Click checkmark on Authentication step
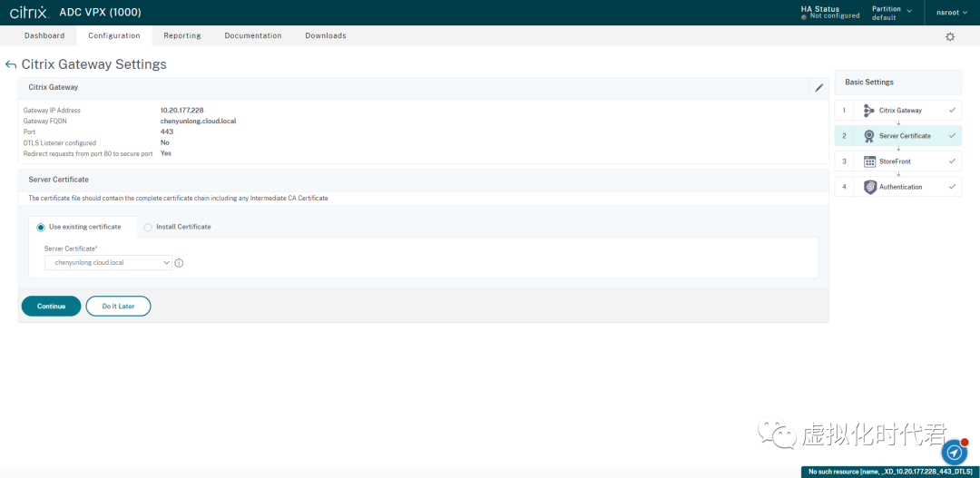980x478 pixels. (952, 187)
